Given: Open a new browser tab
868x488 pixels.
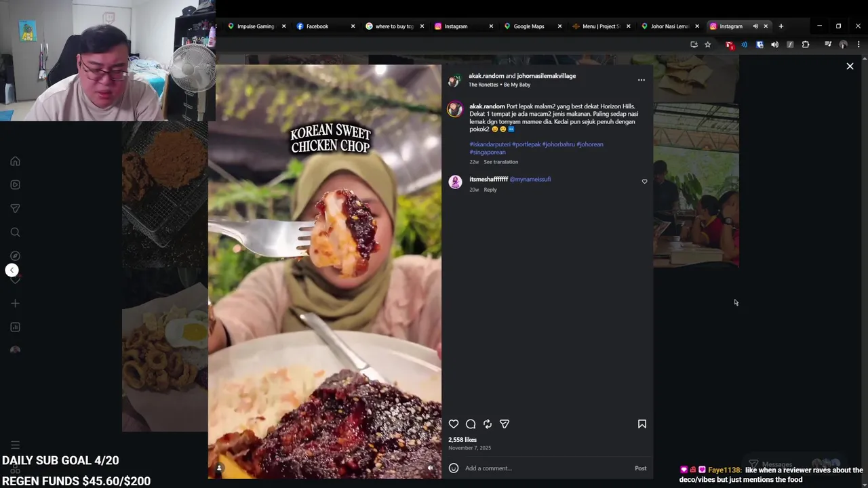Looking at the screenshot, I should click(781, 26).
